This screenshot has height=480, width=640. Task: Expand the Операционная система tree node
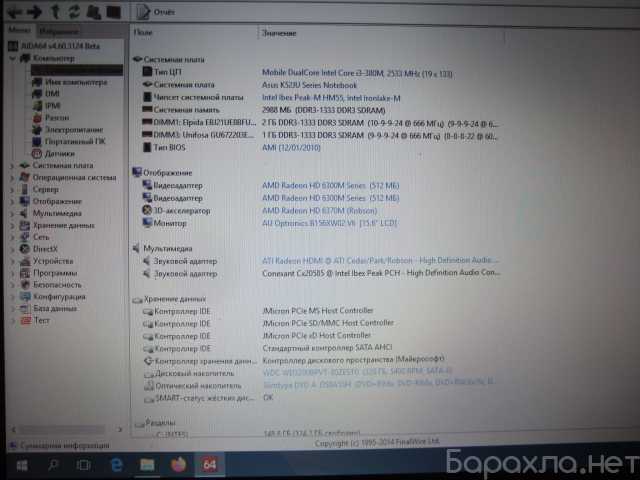12,178
